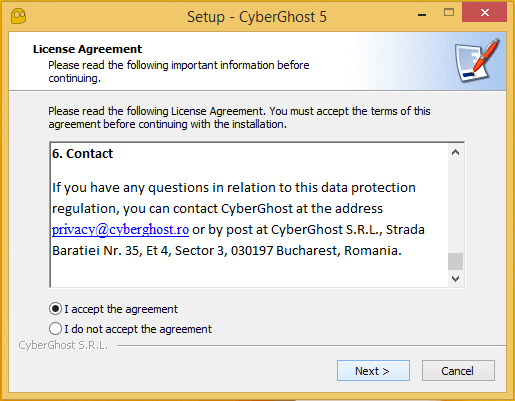
Task: Click the "CyberGhost S.R.L." footer label
Action: click(63, 345)
